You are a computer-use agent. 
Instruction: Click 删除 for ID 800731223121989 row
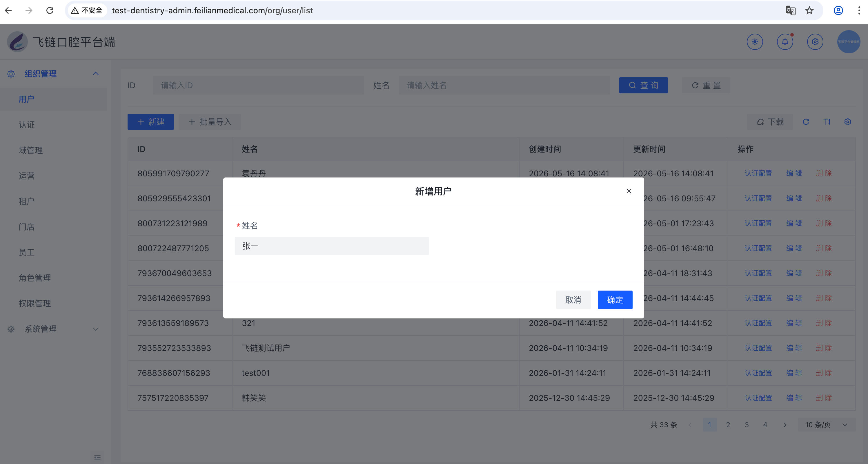[824, 223]
